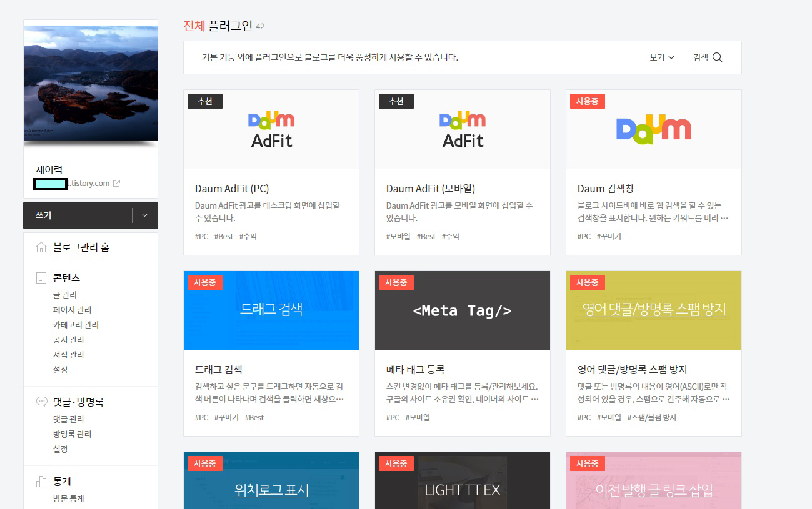Image resolution: width=812 pixels, height=509 pixels.
Task: Click 사용중 badge on 드래그 검색 card
Action: [205, 282]
